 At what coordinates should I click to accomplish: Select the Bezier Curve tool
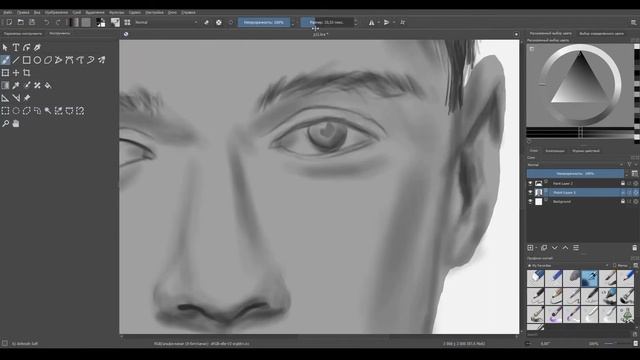coord(69,60)
